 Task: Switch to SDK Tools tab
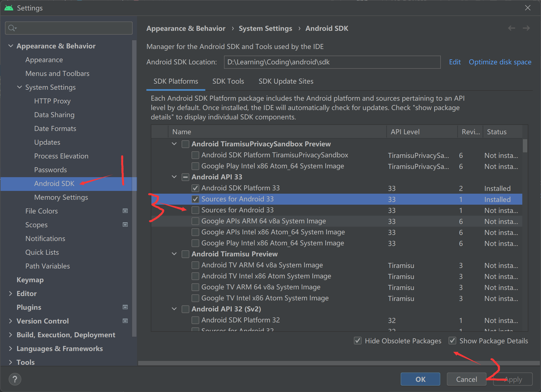[228, 81]
